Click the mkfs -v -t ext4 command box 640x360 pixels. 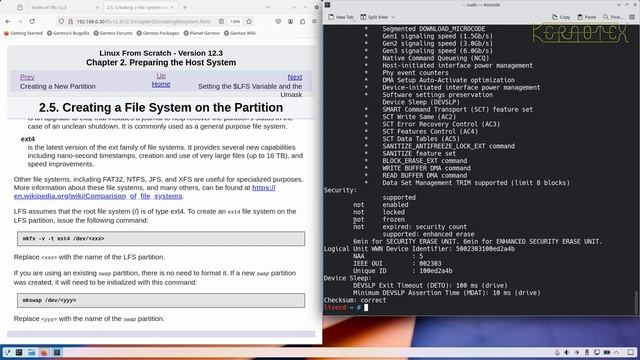tap(161, 239)
